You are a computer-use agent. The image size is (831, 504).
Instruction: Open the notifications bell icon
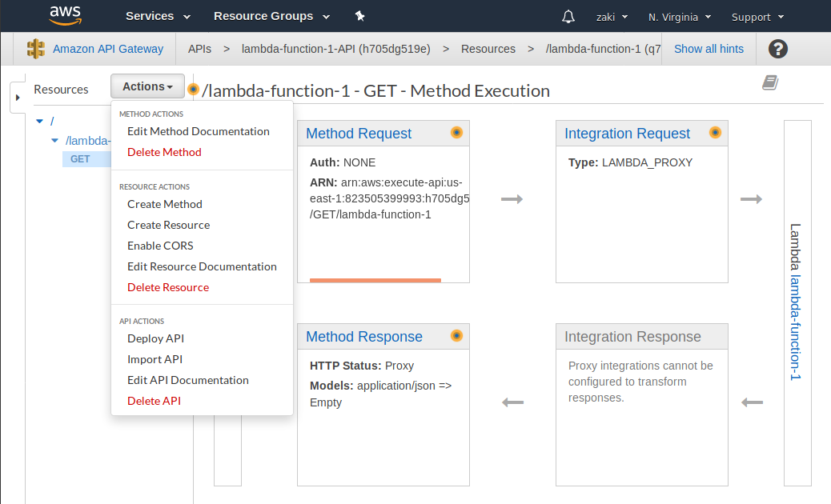point(568,16)
